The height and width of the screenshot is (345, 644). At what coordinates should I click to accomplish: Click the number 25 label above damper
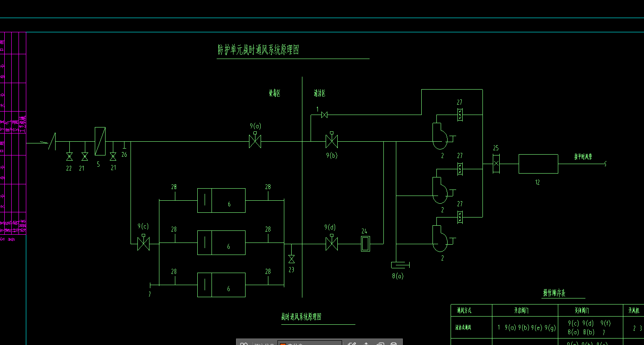496,148
